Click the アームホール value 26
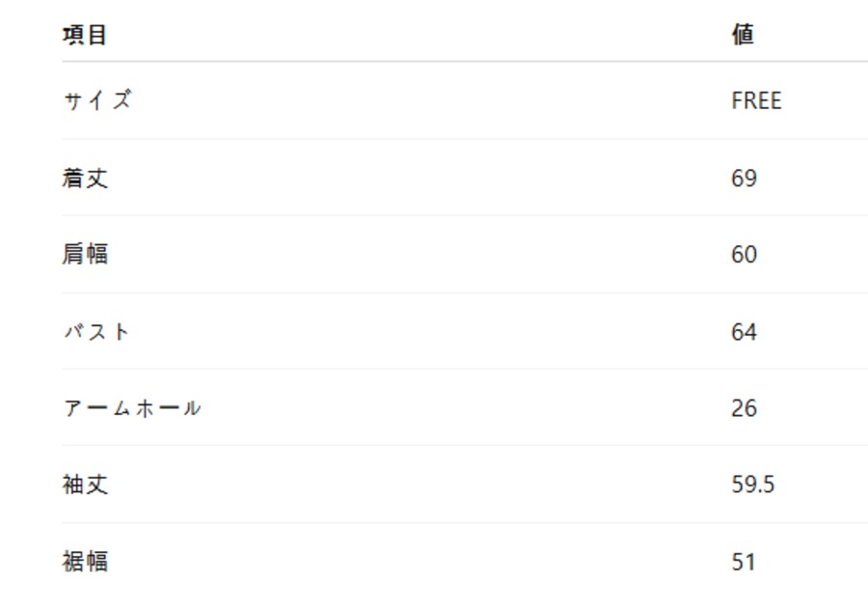Screen dimensions: 868x609 click(x=744, y=408)
